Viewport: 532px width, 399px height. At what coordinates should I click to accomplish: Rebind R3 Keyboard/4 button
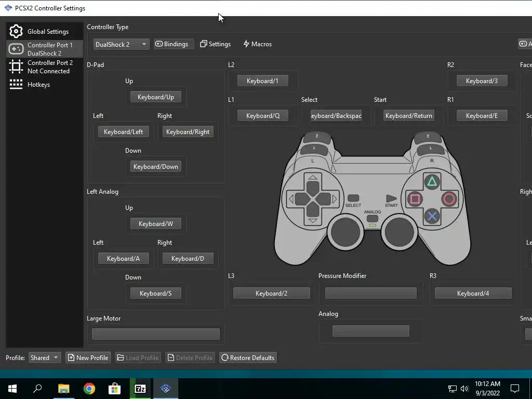[473, 293]
